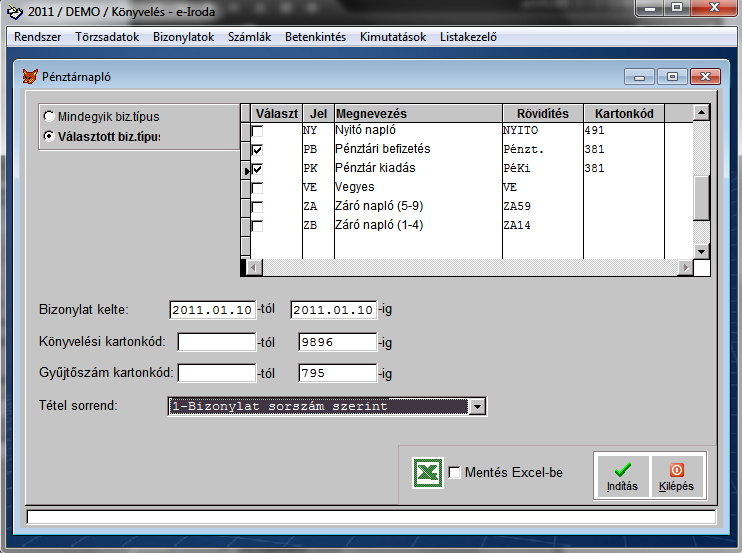Start the report with Indítás button
Viewport: 742px width, 553px height.
[622, 475]
